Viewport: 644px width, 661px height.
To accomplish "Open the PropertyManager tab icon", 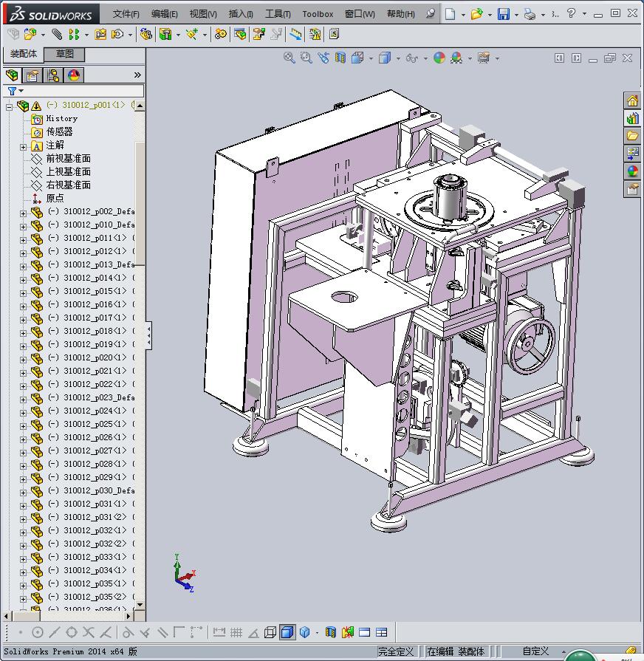I will click(x=32, y=75).
